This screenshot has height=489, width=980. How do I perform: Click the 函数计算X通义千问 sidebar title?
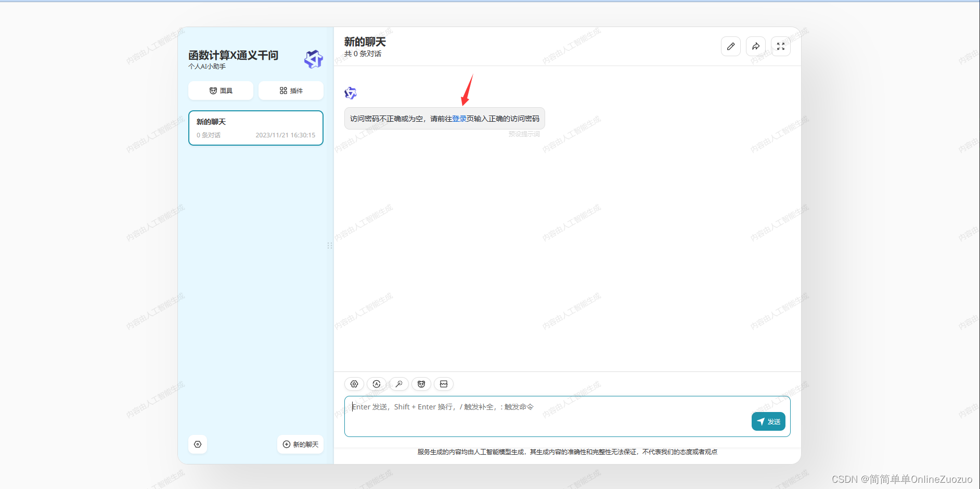click(x=233, y=55)
